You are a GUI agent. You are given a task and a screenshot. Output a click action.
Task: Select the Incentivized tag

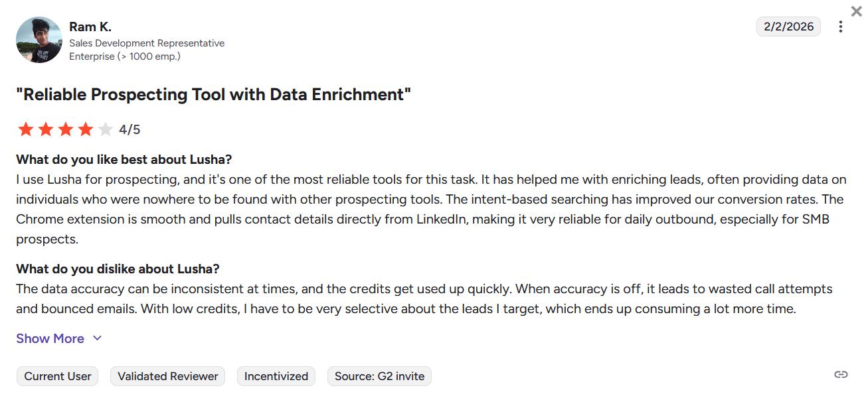(276, 376)
